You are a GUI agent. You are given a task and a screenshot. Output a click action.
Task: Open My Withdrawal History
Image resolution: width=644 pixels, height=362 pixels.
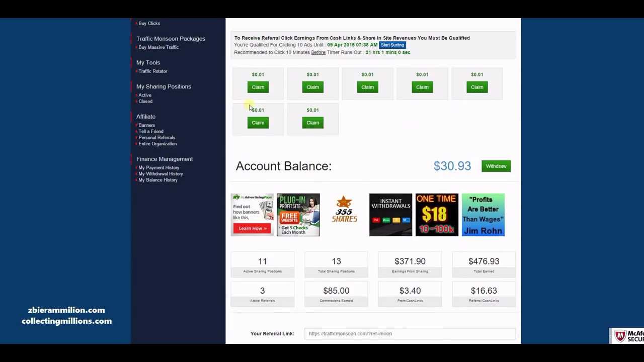pos(161,174)
